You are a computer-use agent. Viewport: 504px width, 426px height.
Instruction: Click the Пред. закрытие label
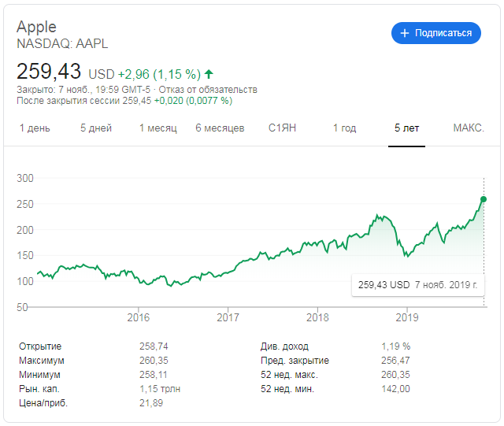295,361
